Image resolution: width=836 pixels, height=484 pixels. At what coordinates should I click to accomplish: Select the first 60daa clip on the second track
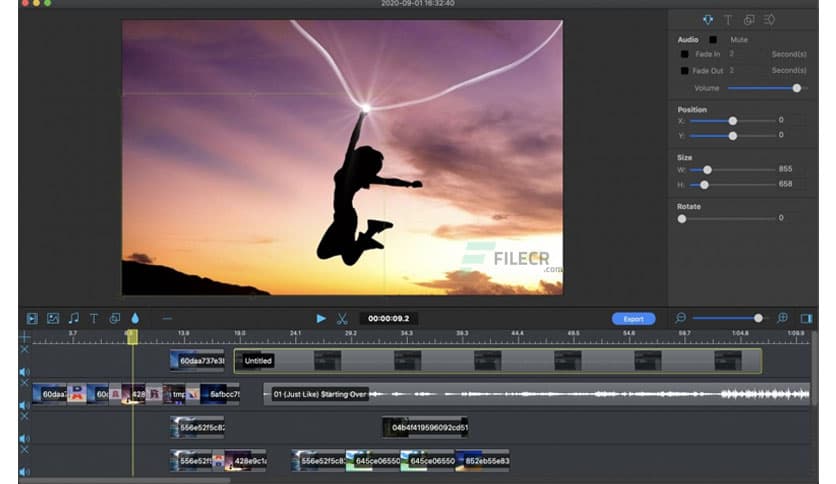[x=50, y=394]
